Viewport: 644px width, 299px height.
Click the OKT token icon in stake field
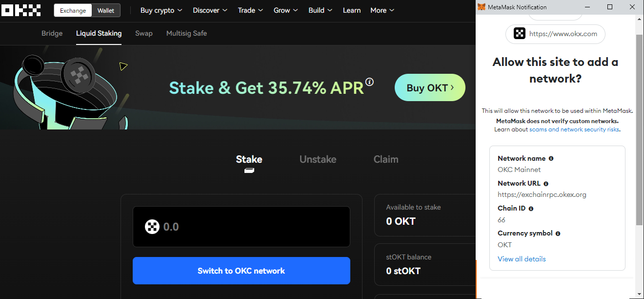click(152, 227)
